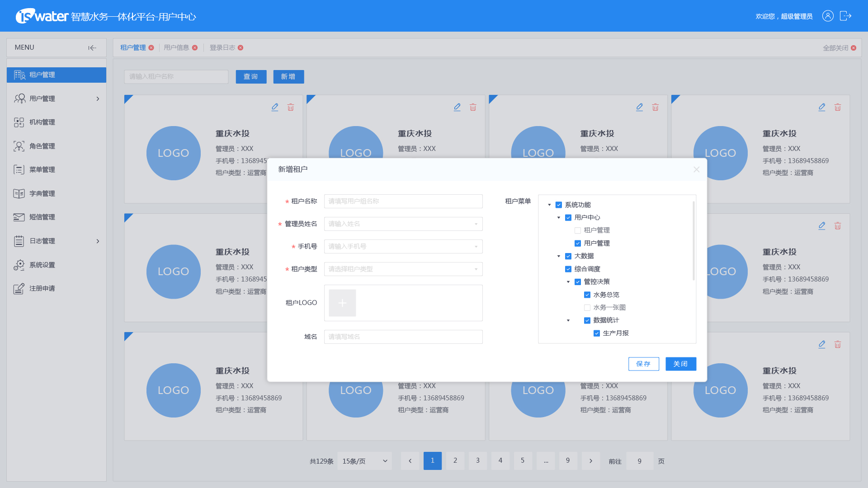Check the 租户管理 checkbox in tree
Viewport: 868px width, 488px height.
coord(577,230)
